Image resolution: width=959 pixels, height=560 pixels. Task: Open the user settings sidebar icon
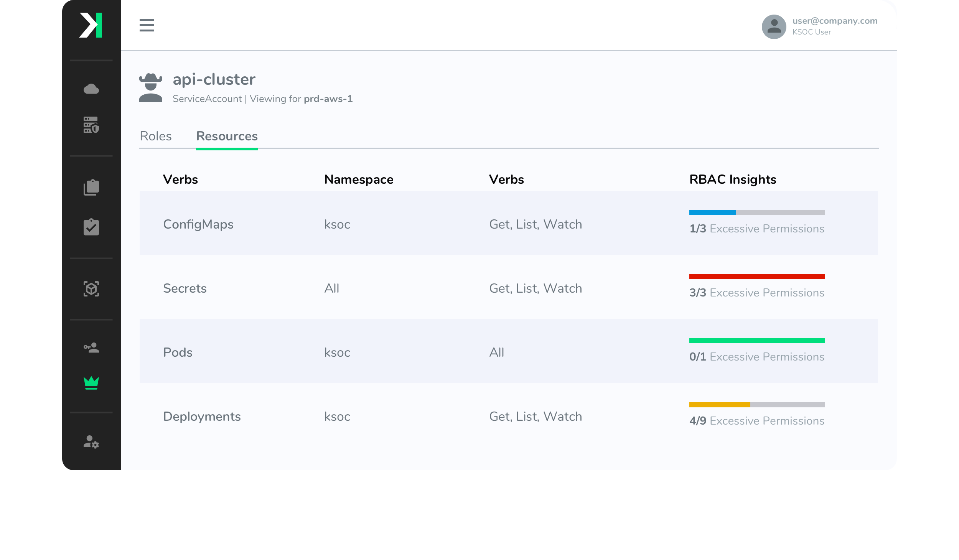point(91,442)
